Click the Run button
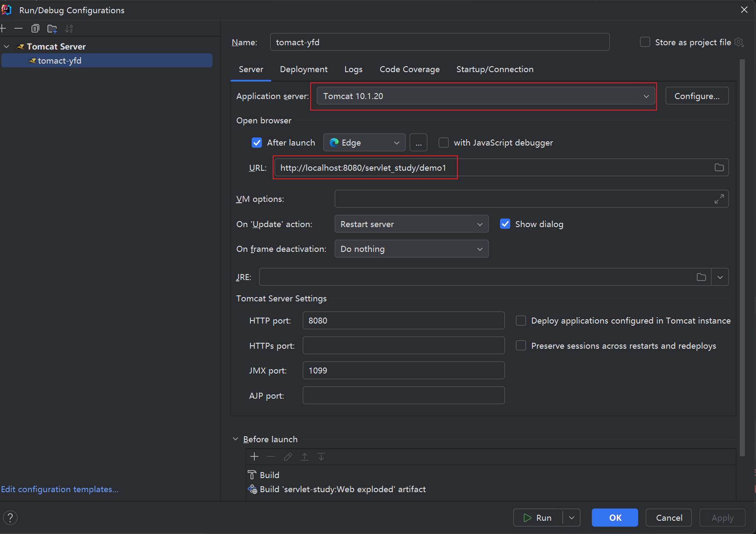 [538, 518]
